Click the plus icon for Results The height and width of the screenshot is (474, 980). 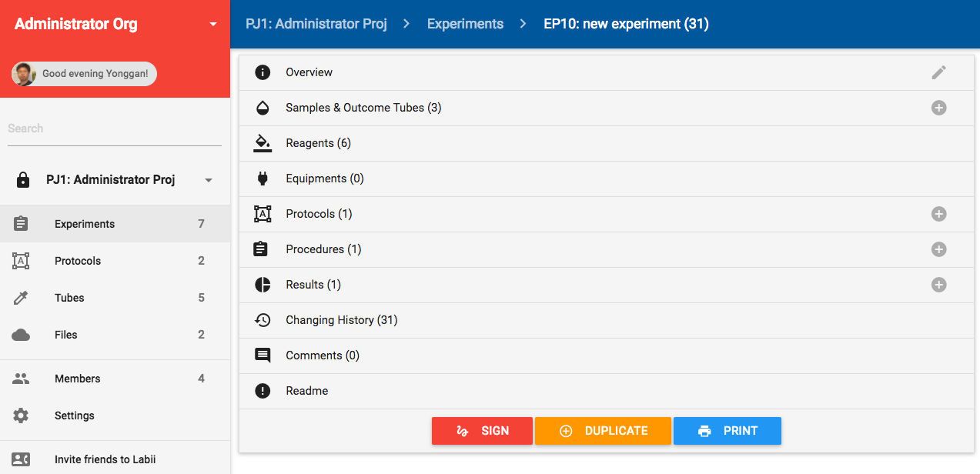pos(938,285)
